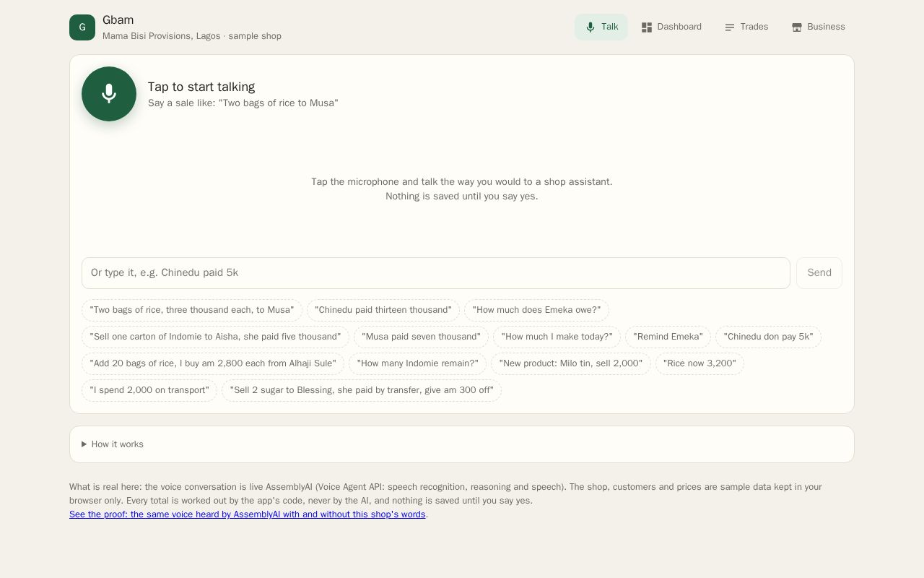Choose the 'Chinedu paid thirteen thousand' suggestion

point(383,310)
